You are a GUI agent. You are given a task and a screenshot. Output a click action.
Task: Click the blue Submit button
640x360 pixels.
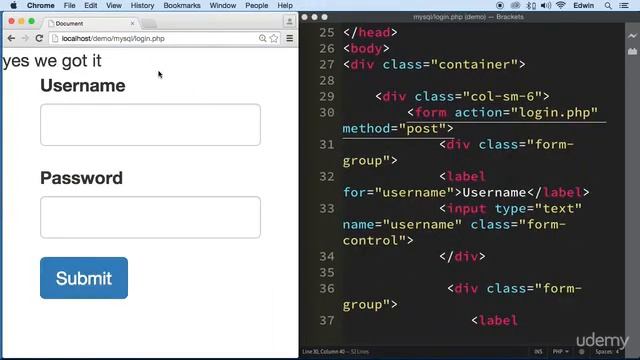[x=84, y=278]
